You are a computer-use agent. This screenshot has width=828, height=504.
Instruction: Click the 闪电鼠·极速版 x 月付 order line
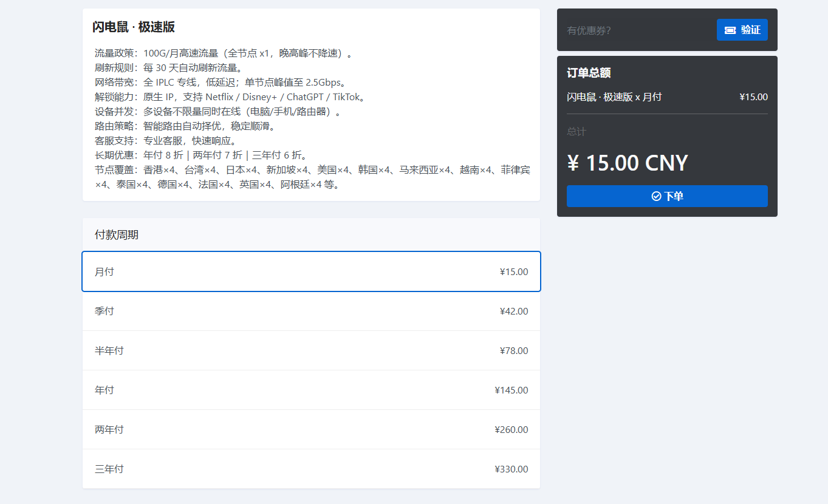(x=614, y=97)
